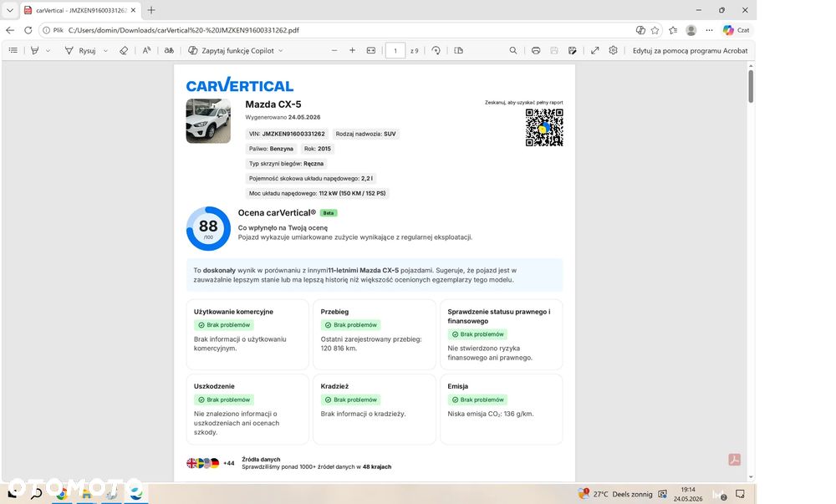Click the country flags data sources icon
The width and height of the screenshot is (836, 504).
click(x=203, y=463)
